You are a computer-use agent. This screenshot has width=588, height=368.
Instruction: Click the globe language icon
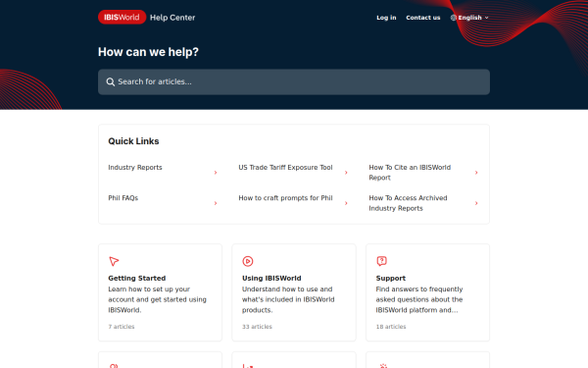(454, 18)
